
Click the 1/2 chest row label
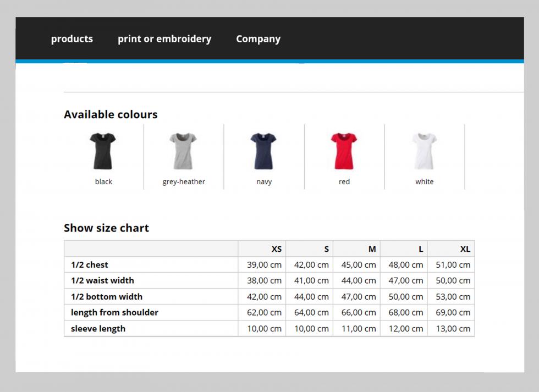[89, 265]
